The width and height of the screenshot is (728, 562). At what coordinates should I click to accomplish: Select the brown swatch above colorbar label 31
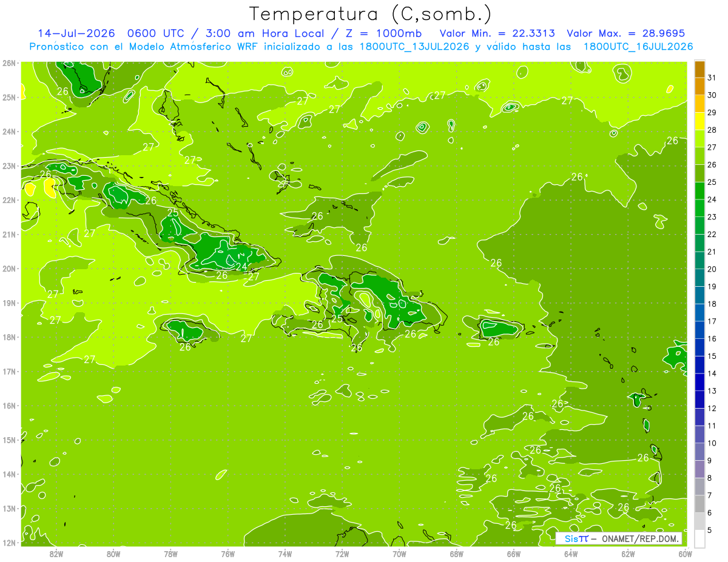[x=699, y=70]
